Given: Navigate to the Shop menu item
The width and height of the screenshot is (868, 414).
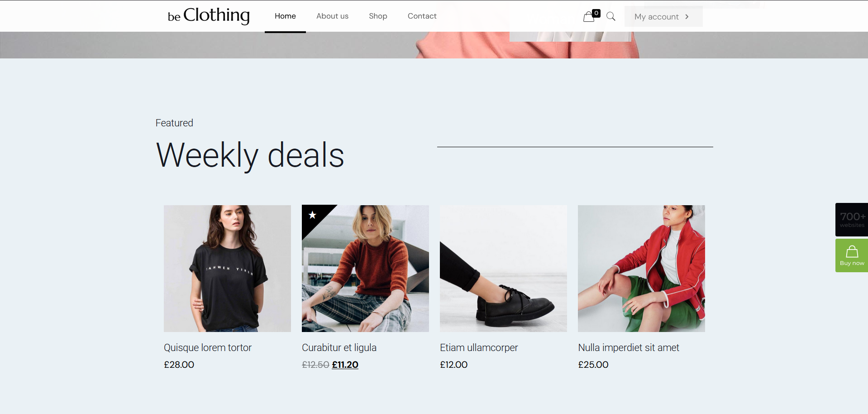Looking at the screenshot, I should click(x=378, y=16).
